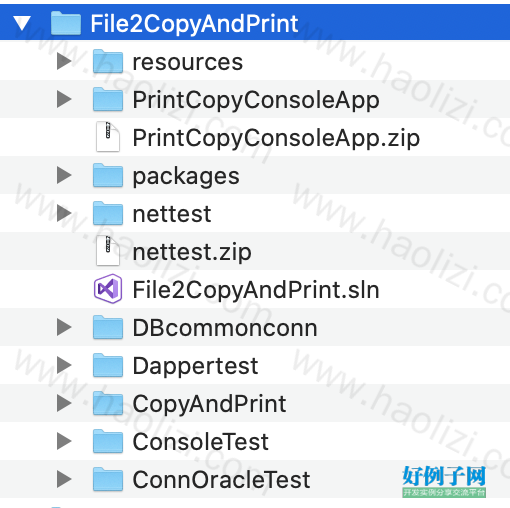Select the File2CopyAndPrint.sln file name
Screen dimensions: 510x508
point(256,290)
